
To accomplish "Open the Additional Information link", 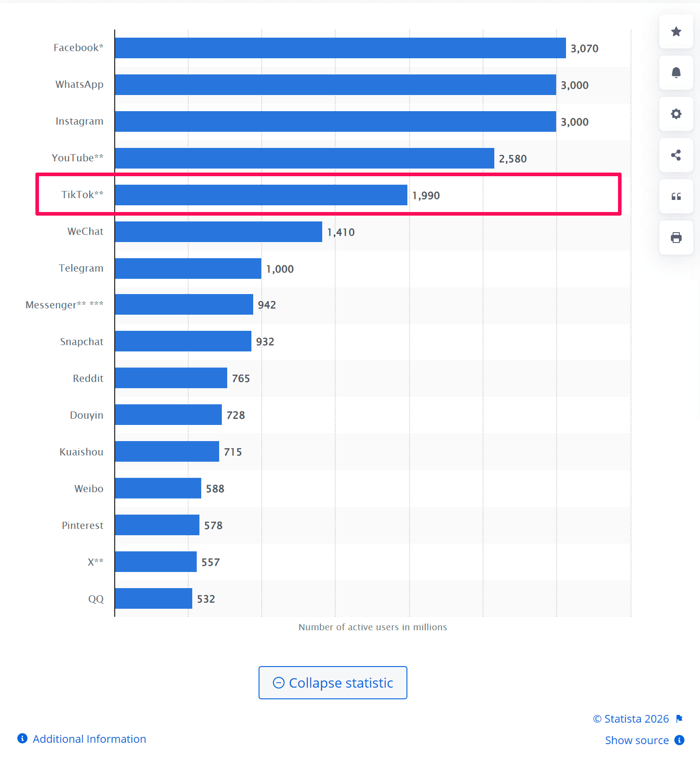I will [x=89, y=739].
